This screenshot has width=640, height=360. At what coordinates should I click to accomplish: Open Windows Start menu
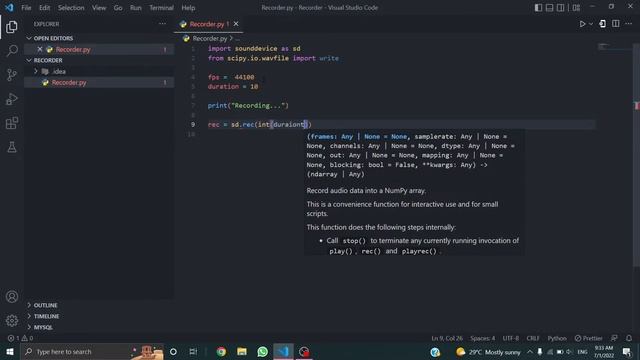(10, 351)
